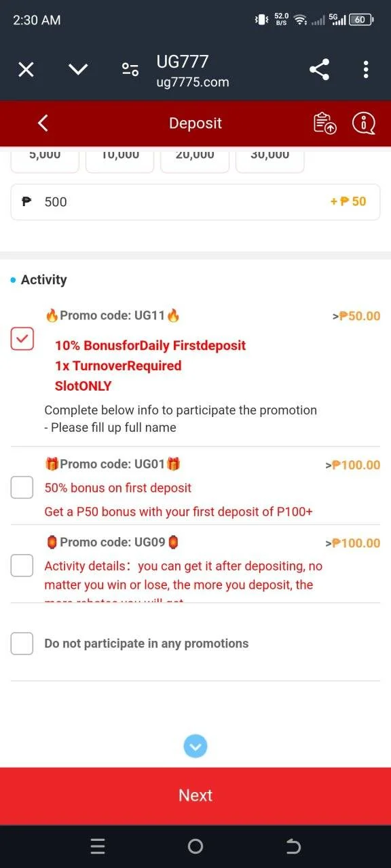Image resolution: width=391 pixels, height=868 pixels.
Task: Tick the UG09 promo code checkbox
Action: tap(22, 565)
